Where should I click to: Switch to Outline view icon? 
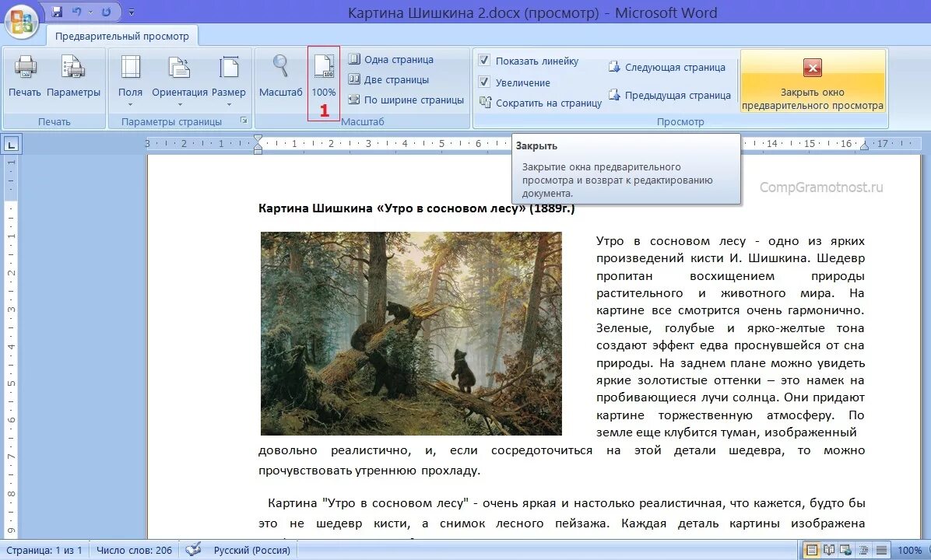(864, 551)
